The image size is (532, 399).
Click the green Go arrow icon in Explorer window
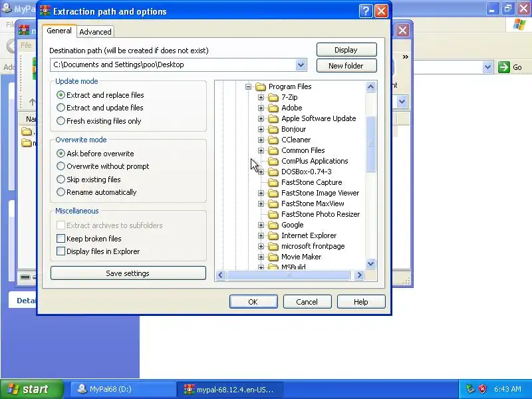coord(504,67)
